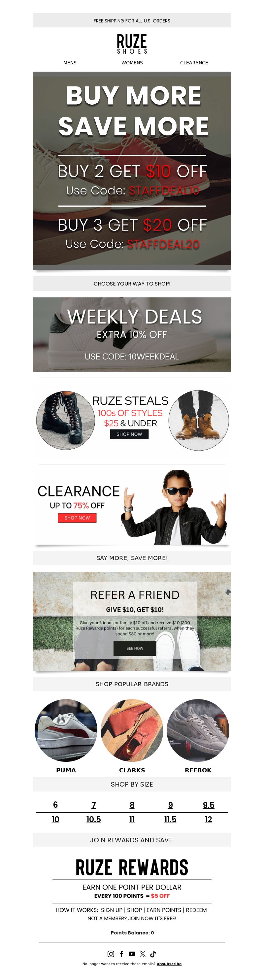264x980 pixels.
Task: Click the Ruze Shoes logo
Action: point(132,44)
